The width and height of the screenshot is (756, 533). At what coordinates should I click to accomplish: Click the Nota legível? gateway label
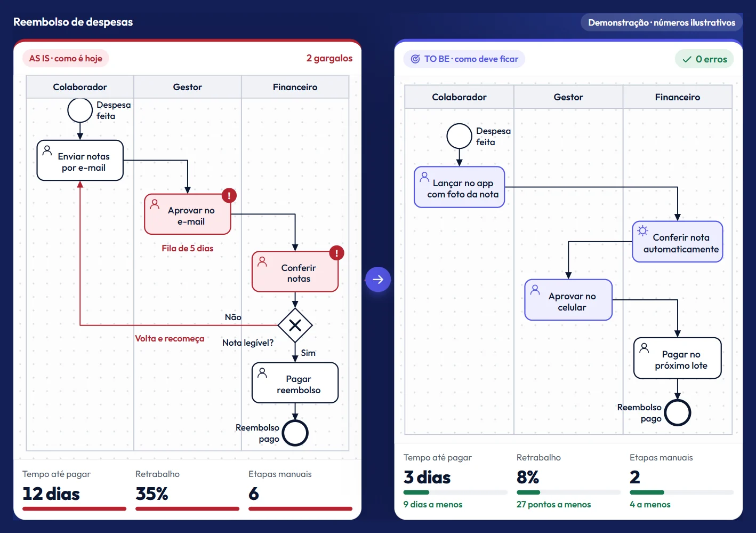pyautogui.click(x=248, y=343)
